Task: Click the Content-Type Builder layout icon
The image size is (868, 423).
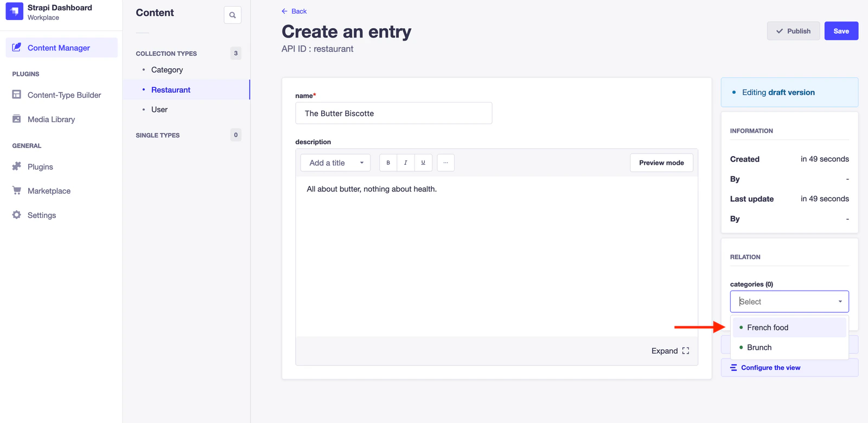Action: 17,94
